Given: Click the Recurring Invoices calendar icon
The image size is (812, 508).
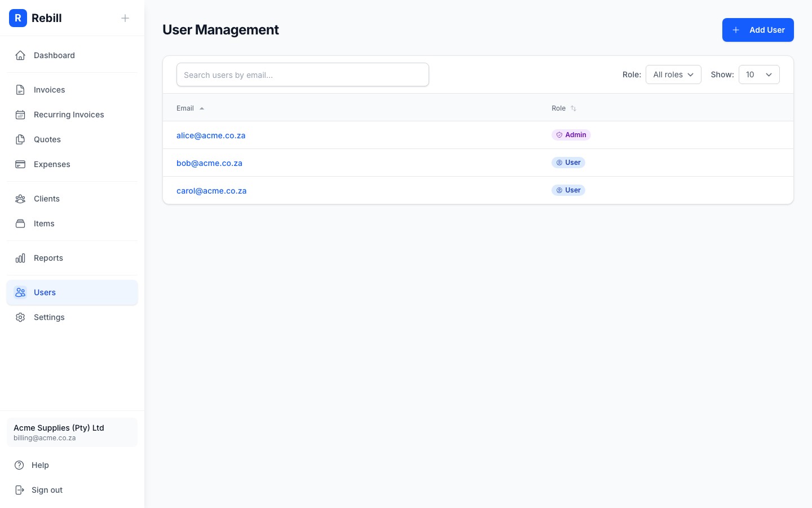Looking at the screenshot, I should pyautogui.click(x=20, y=115).
